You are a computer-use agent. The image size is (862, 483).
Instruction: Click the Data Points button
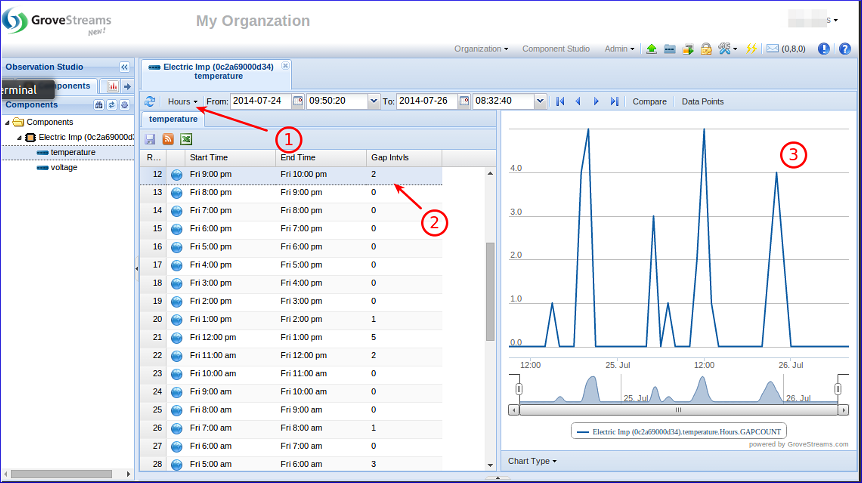tap(702, 101)
